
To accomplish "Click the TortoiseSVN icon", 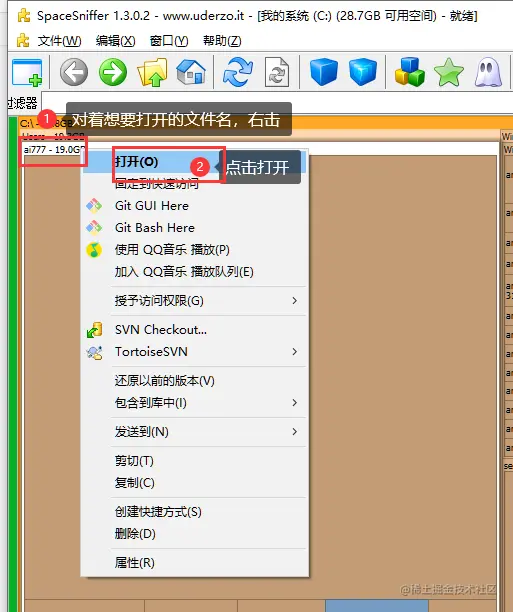I will [94, 352].
